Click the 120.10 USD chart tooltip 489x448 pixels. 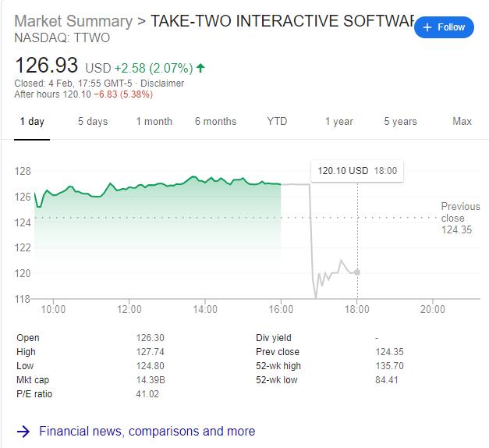click(356, 170)
